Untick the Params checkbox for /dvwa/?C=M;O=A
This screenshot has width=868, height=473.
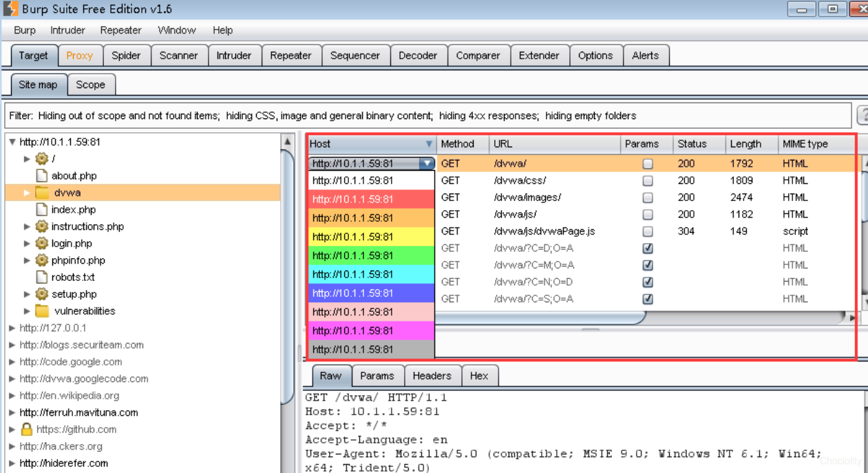click(647, 265)
